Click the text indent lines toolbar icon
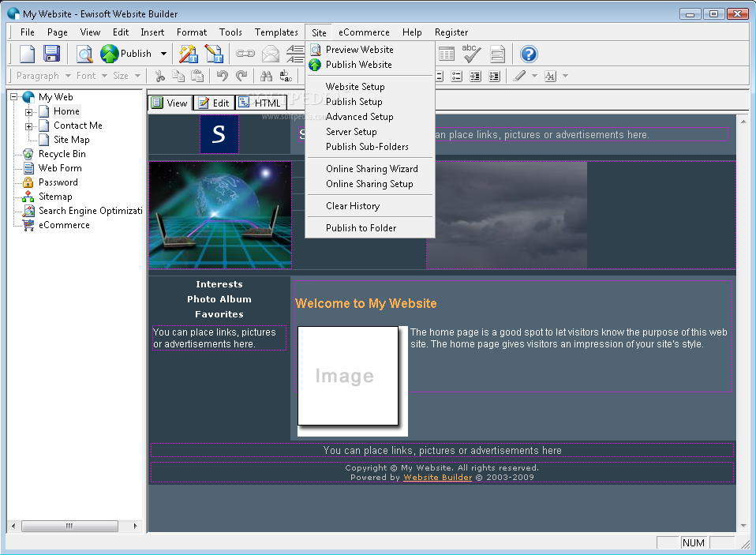Screen dimensions: 756x555 295,54
